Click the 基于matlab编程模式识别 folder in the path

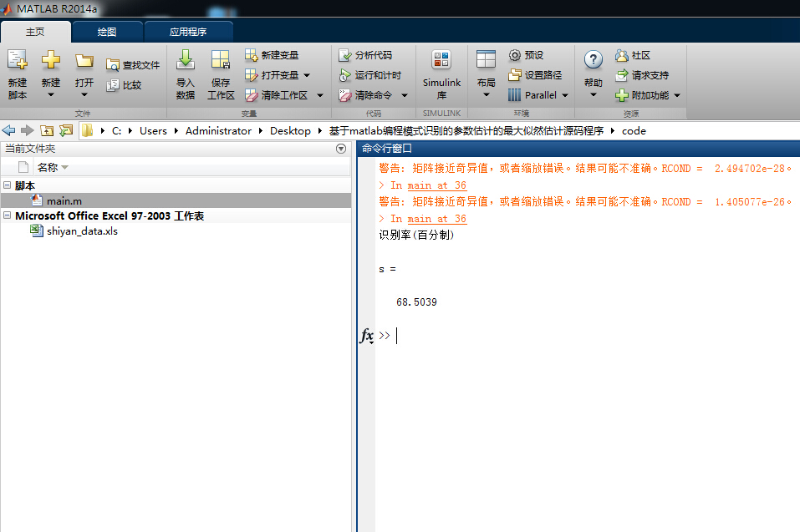click(466, 131)
